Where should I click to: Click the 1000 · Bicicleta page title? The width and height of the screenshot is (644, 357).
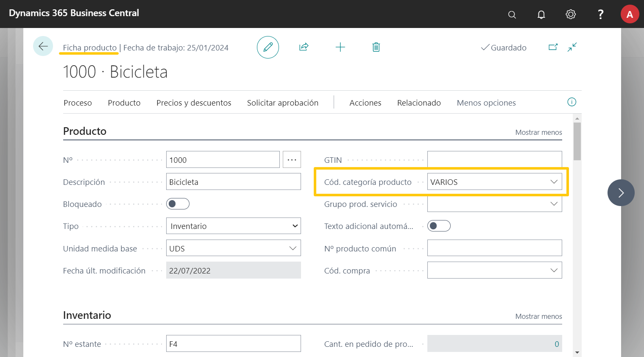115,72
